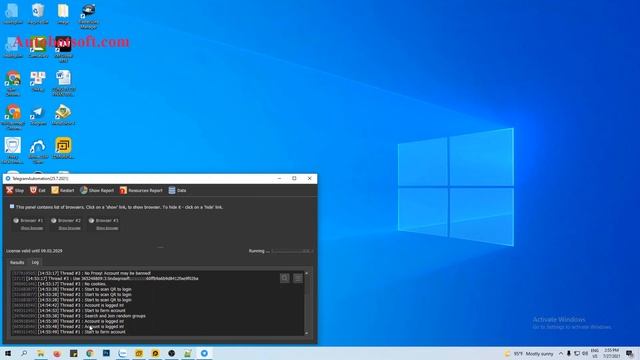Open Chrome from the taskbar
640x360 pixels.
click(x=90, y=353)
